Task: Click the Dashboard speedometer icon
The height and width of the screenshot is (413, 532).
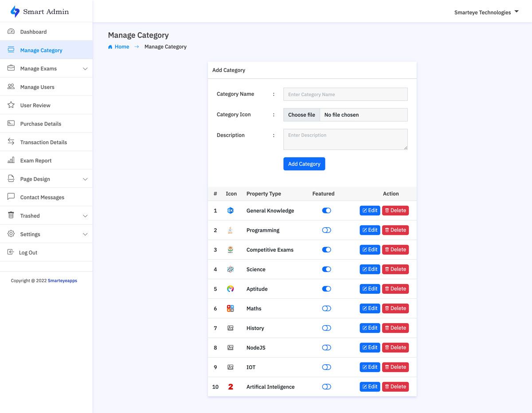Action: tap(11, 31)
